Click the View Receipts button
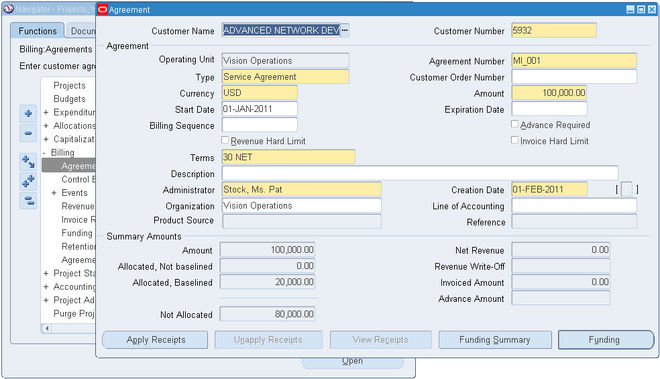 [381, 340]
